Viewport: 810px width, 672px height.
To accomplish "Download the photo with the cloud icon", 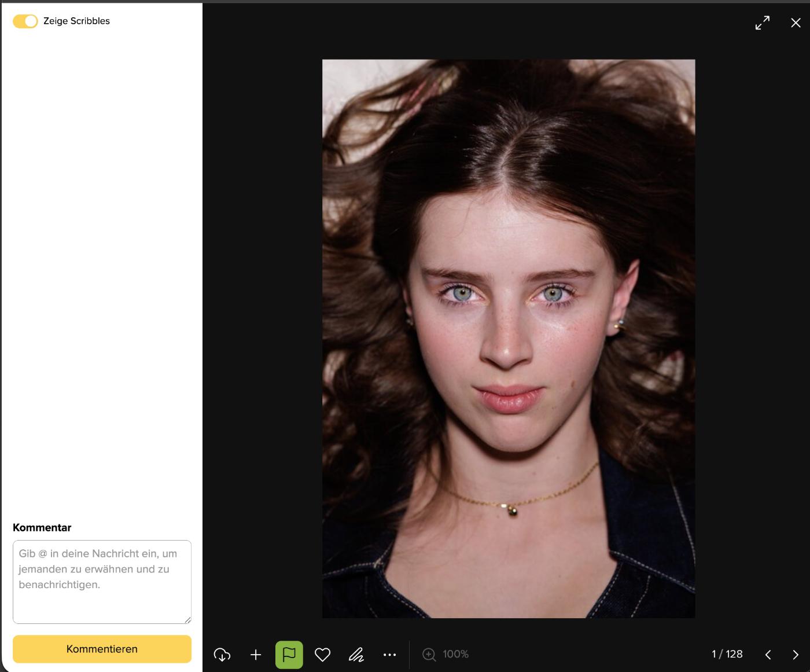I will pos(222,655).
